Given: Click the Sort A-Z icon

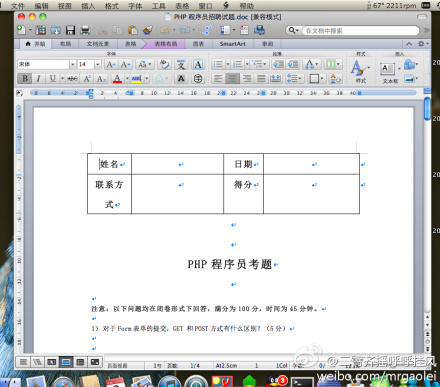Looking at the screenshot, I should point(335,79).
